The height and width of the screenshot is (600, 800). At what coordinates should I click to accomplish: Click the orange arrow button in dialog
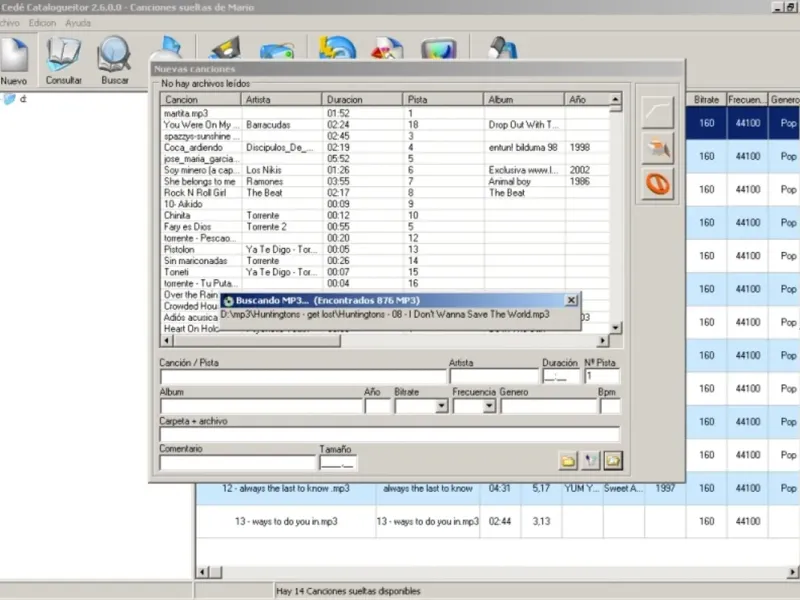coord(658,148)
